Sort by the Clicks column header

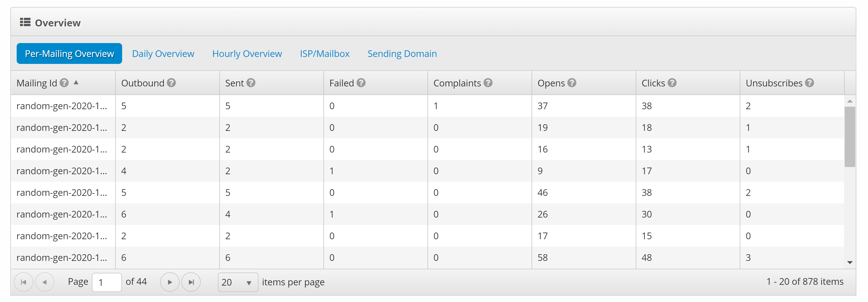pyautogui.click(x=653, y=83)
